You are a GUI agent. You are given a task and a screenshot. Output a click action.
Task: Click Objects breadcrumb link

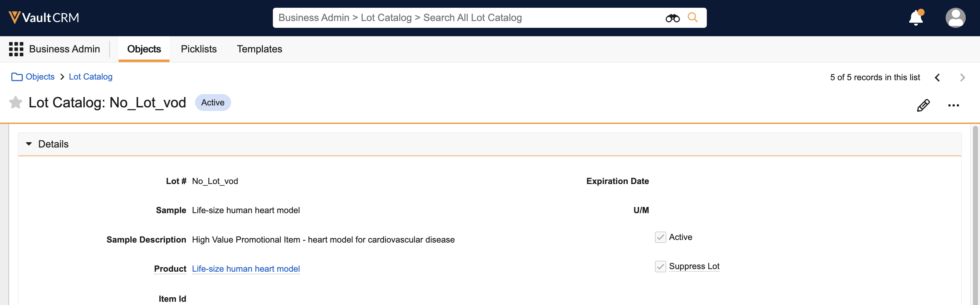click(40, 77)
